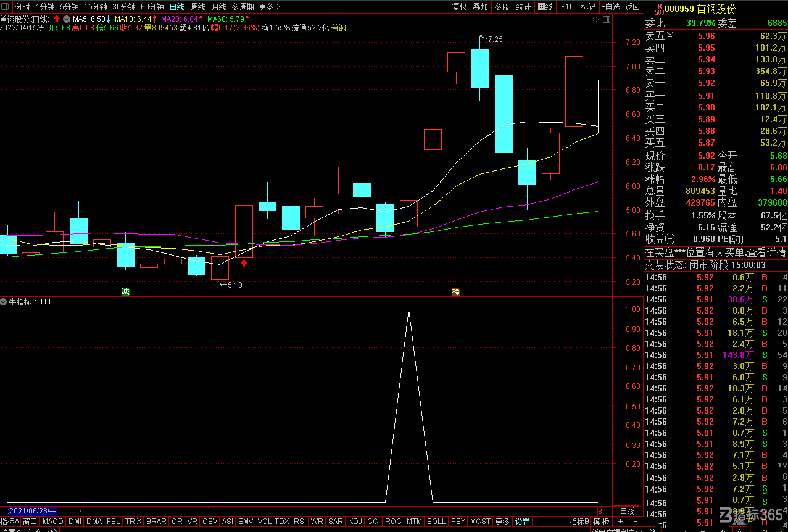This screenshot has height=532, width=788.
Task: Switch indicator to VR
Action: (x=193, y=522)
